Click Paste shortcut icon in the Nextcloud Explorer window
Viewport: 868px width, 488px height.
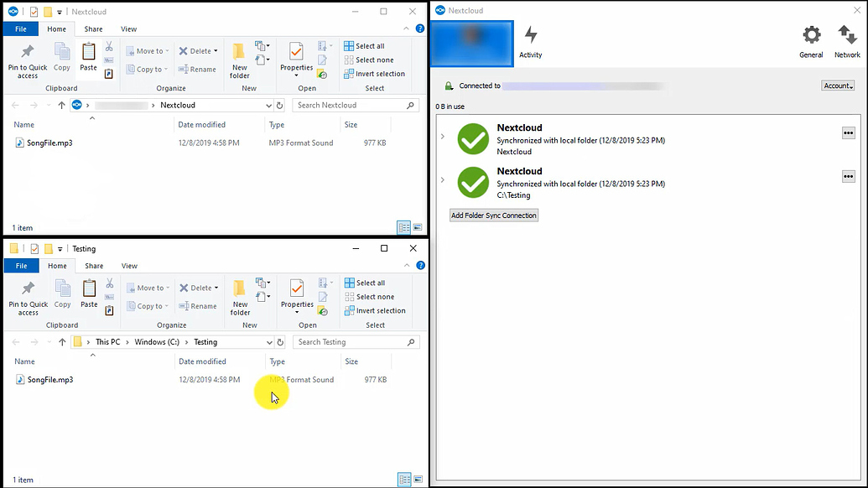tap(109, 74)
